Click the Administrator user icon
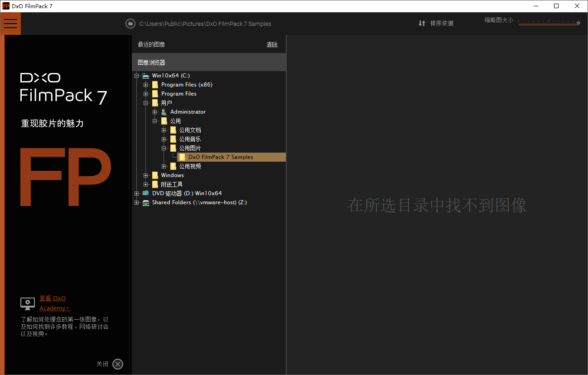This screenshot has height=375, width=588. [x=164, y=112]
